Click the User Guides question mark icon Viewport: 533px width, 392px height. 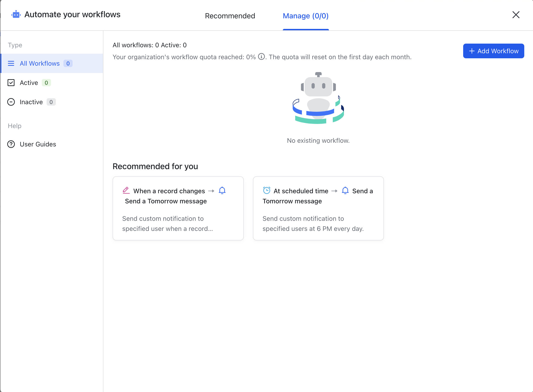11,144
